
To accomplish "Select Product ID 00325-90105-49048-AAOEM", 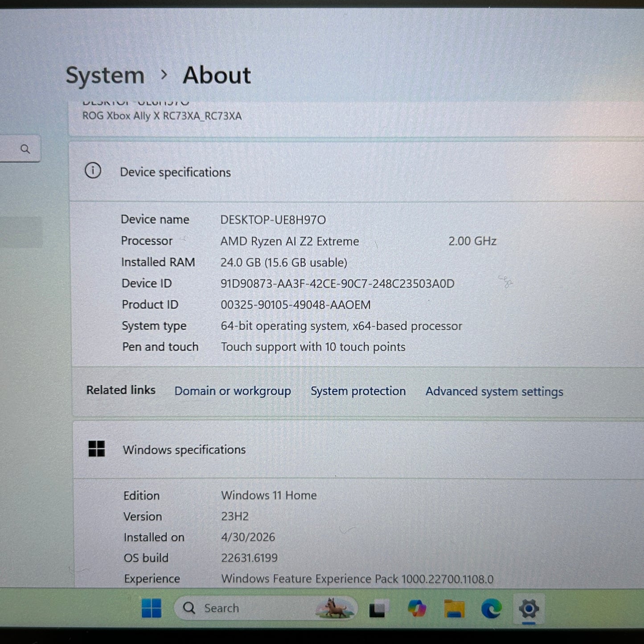I will [296, 305].
